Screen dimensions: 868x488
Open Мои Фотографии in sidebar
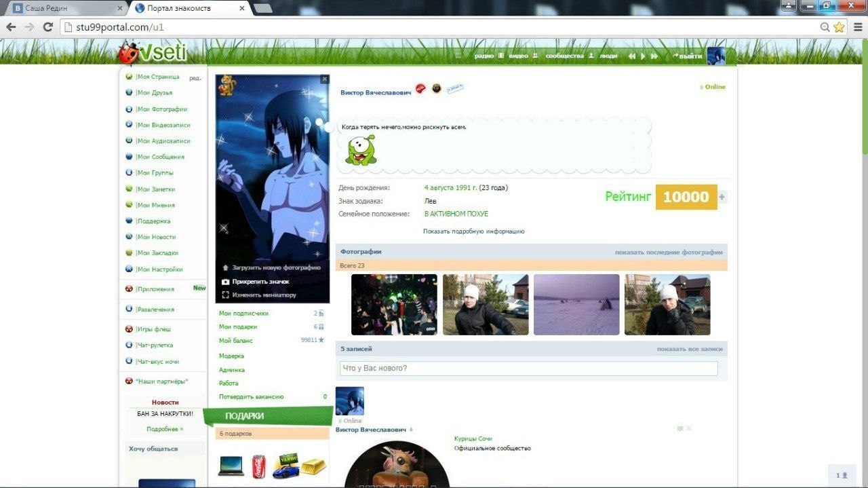pos(161,109)
